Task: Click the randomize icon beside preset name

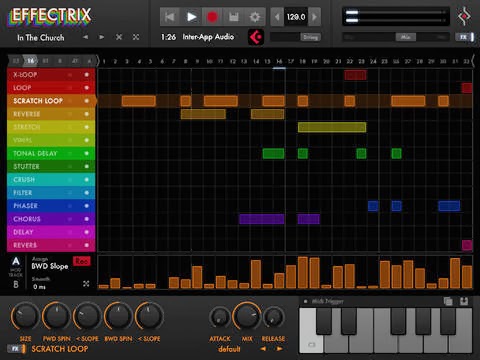Action: pos(136,37)
